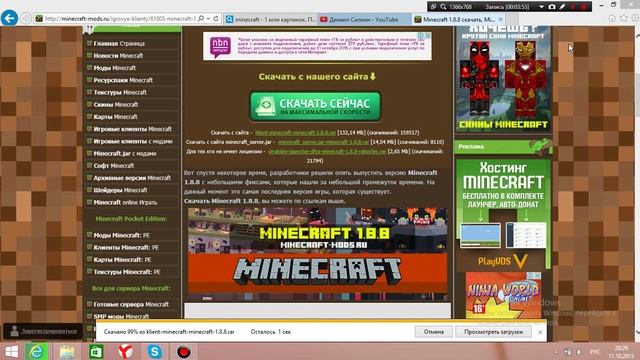Click the minecraft-mods.ru URL field
Image resolution: width=640 pixels, height=360 pixels.
coord(120,19)
